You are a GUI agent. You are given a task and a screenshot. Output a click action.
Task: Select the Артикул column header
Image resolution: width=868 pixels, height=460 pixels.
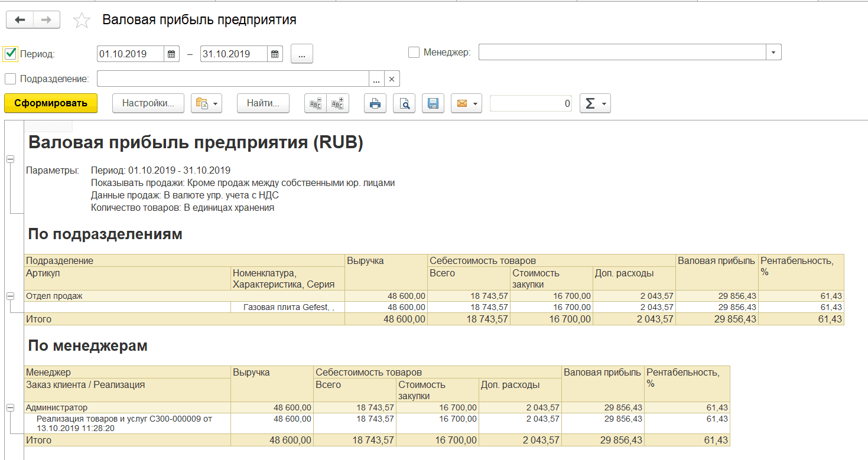pyautogui.click(x=128, y=278)
